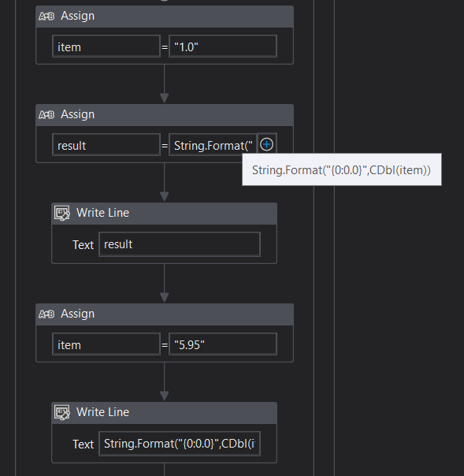The width and height of the screenshot is (464, 476).
Task: Edit the item variable field of first Assign
Action: coord(106,46)
